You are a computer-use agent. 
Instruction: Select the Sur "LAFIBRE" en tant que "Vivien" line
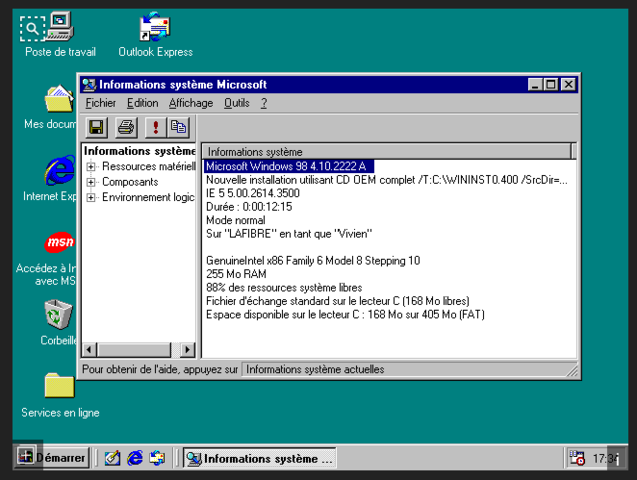289,234
